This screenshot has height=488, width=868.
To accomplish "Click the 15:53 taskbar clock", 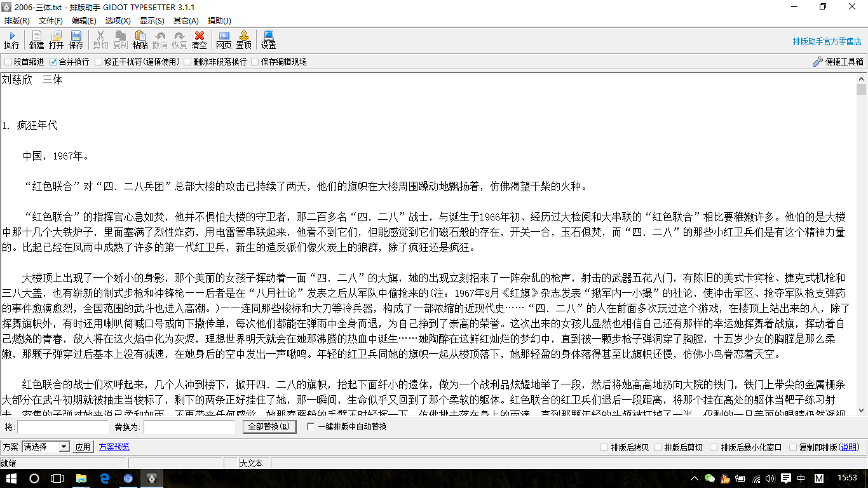I will click(847, 478).
